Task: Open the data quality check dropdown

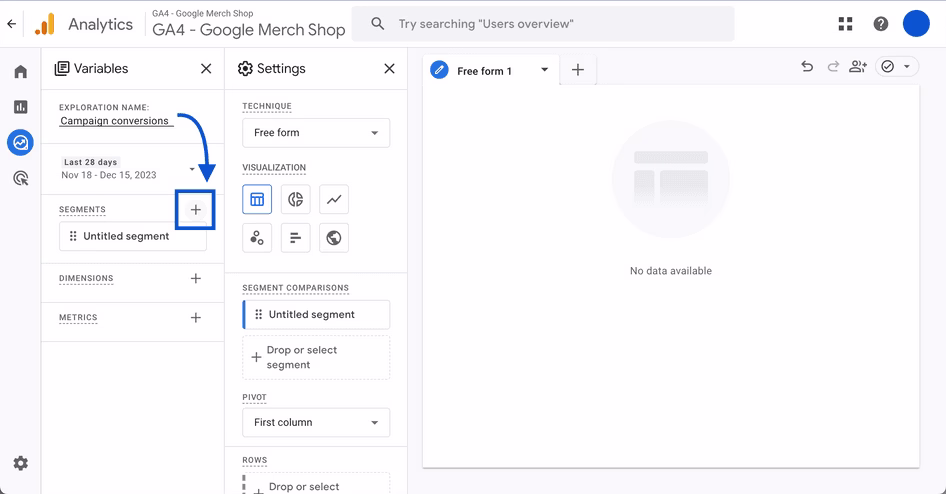Action: (x=895, y=66)
